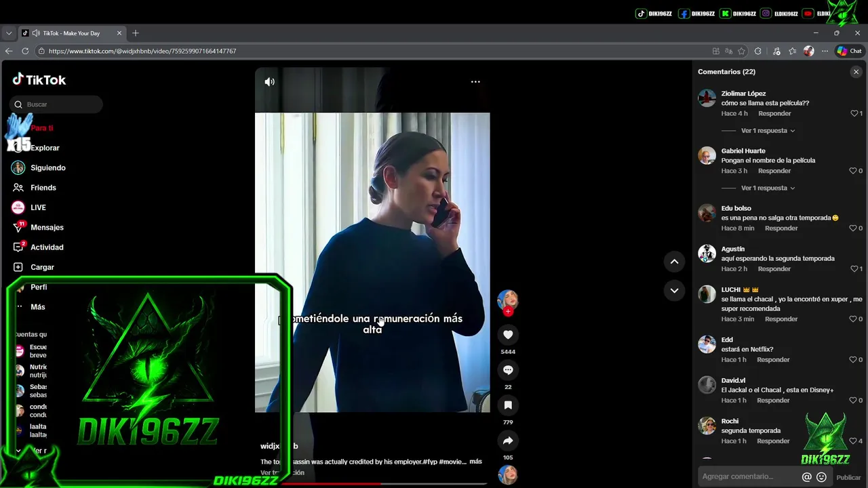Add page to favorites star
The height and width of the screenshot is (488, 868).
741,51
